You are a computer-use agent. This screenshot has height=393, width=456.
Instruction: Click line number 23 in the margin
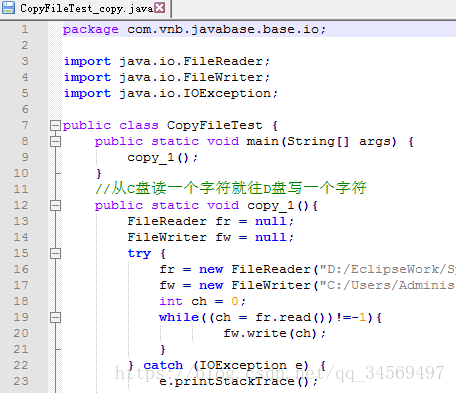coord(21,381)
